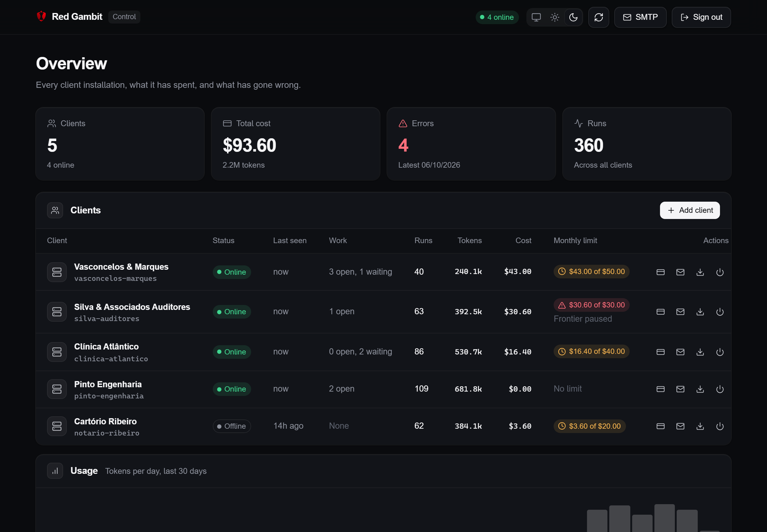
Task: Click the 'Monthly limit' column header
Action: tap(575, 241)
